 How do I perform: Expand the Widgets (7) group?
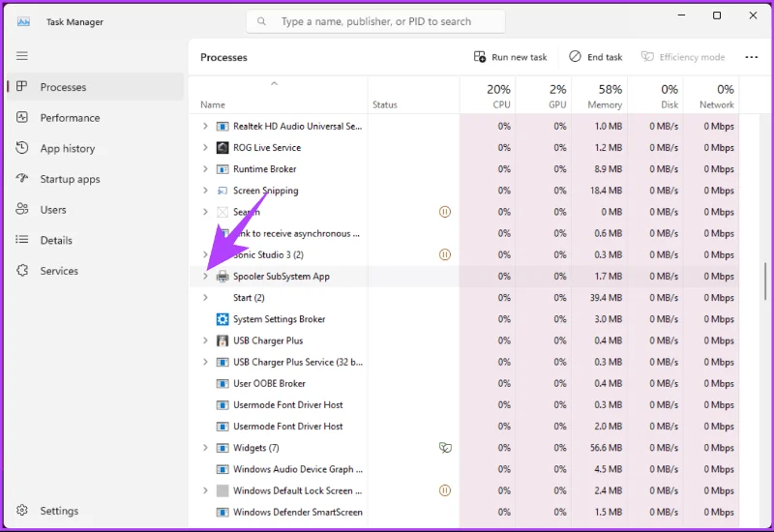[205, 448]
